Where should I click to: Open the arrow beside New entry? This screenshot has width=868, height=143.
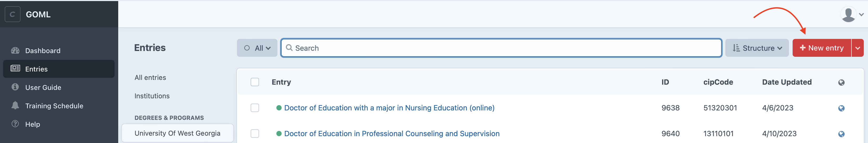(x=857, y=48)
